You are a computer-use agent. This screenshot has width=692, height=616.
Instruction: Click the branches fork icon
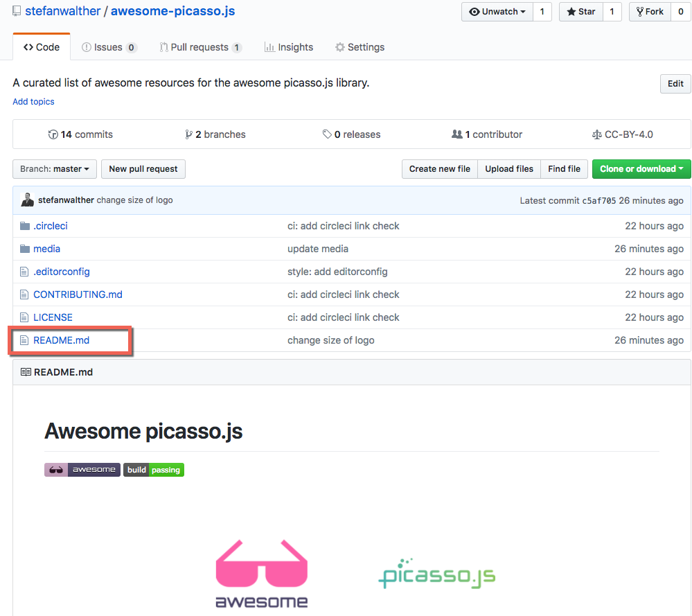coord(188,134)
